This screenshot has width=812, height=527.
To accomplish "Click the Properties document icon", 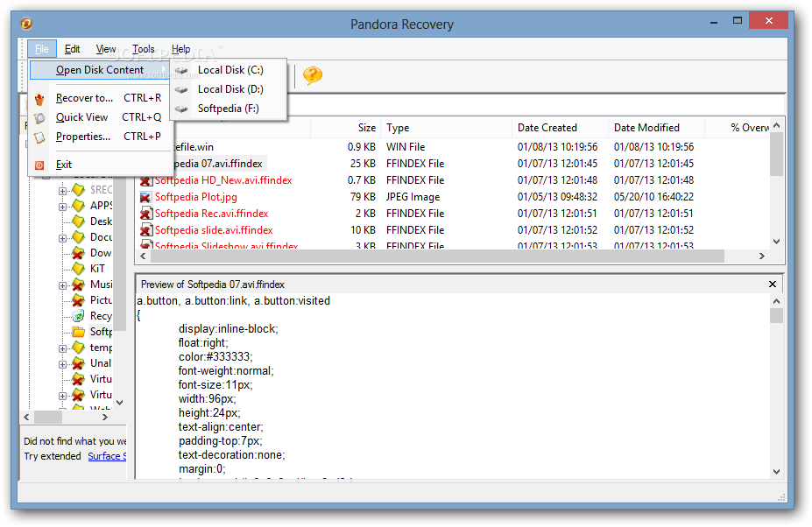I will point(39,137).
